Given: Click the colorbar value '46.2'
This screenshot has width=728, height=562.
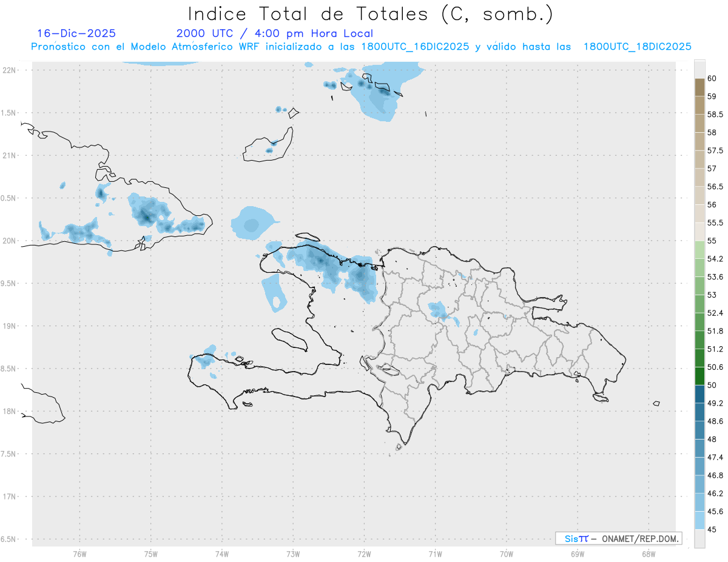Looking at the screenshot, I should coord(715,493).
